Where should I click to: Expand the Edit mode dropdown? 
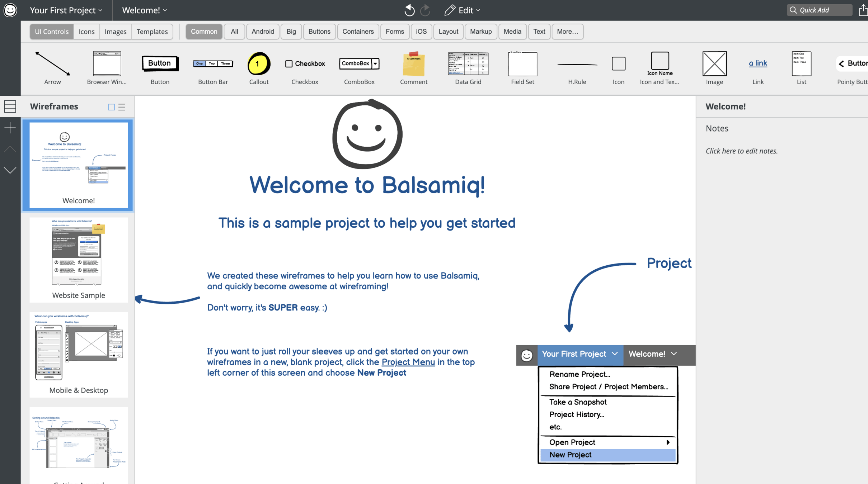coord(462,10)
